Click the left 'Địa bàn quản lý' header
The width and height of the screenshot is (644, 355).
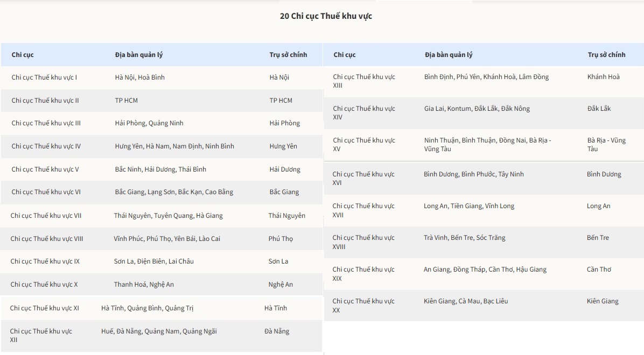pyautogui.click(x=138, y=55)
